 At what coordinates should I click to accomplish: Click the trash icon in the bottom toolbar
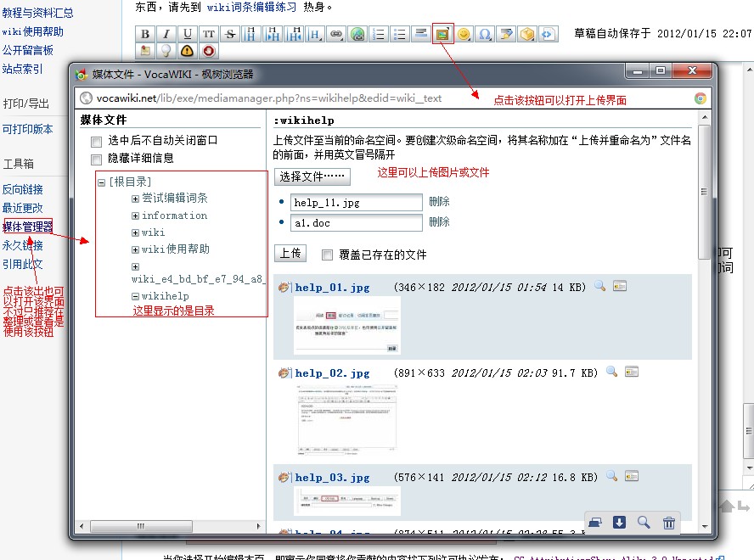(x=669, y=523)
